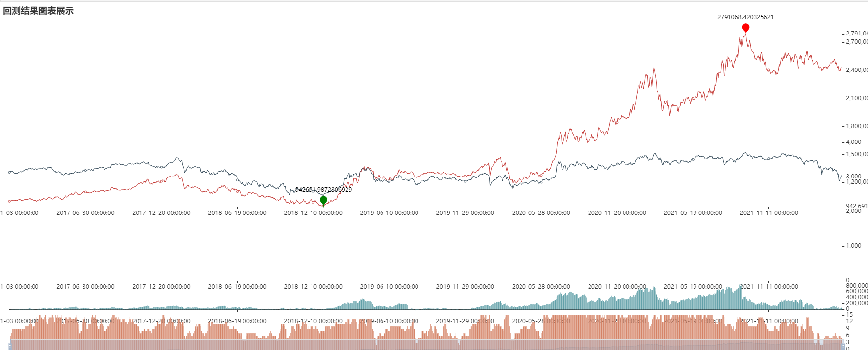This screenshot has height=354, width=868.
Task: Click 2019-06-10 label beneath the price line chart
Action: pos(389,213)
